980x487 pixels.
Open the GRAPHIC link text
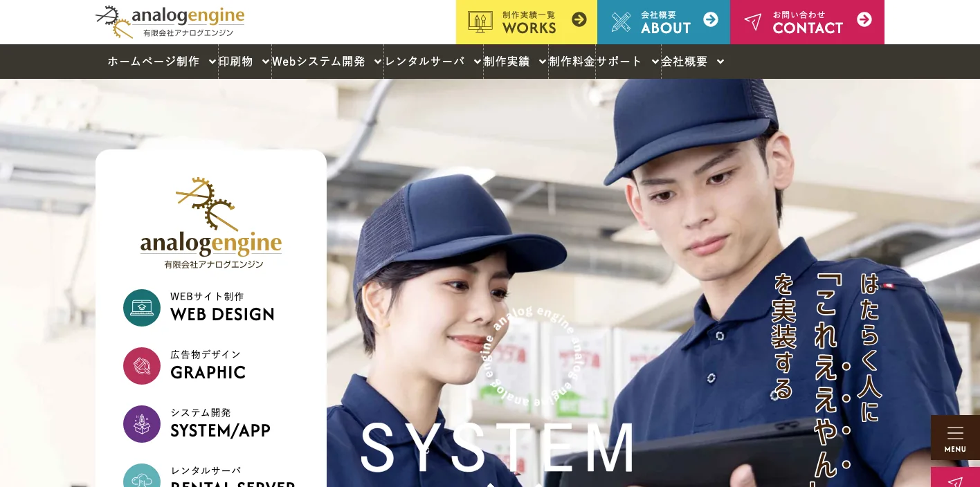[208, 373]
